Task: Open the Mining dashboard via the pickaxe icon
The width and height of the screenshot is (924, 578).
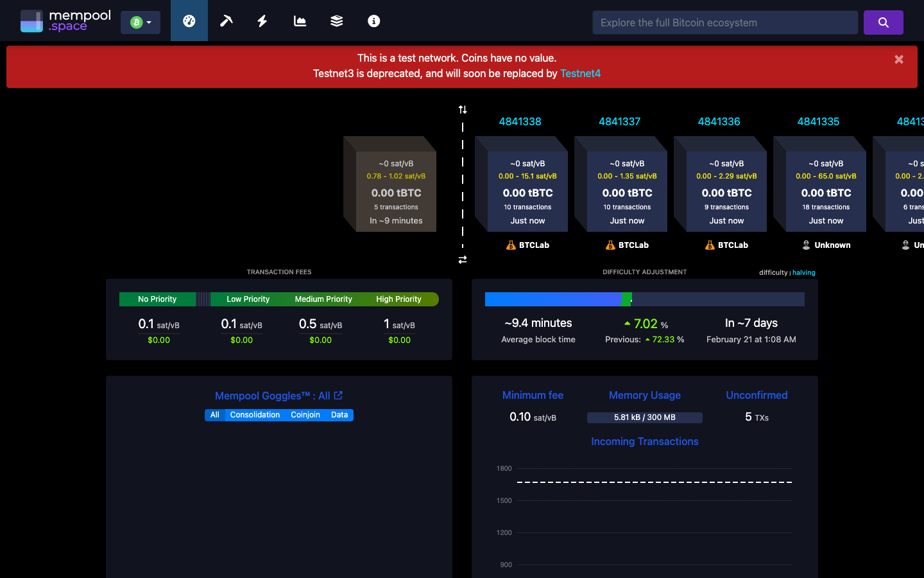Action: pos(226,21)
